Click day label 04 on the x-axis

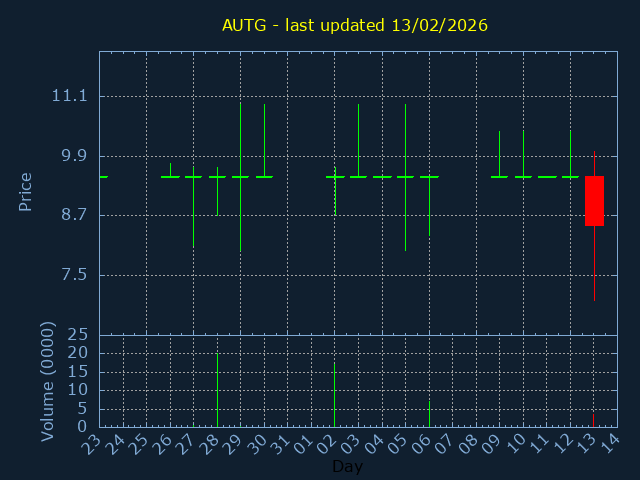pyautogui.click(x=373, y=444)
